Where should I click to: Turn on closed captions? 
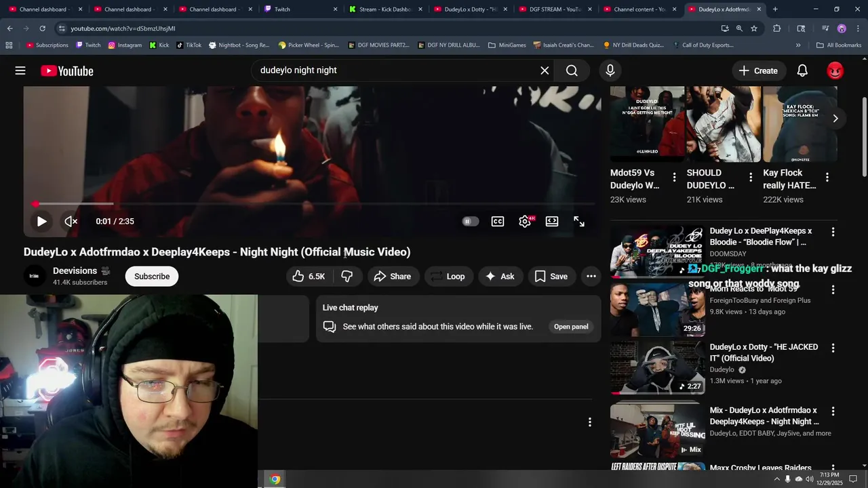498,221
